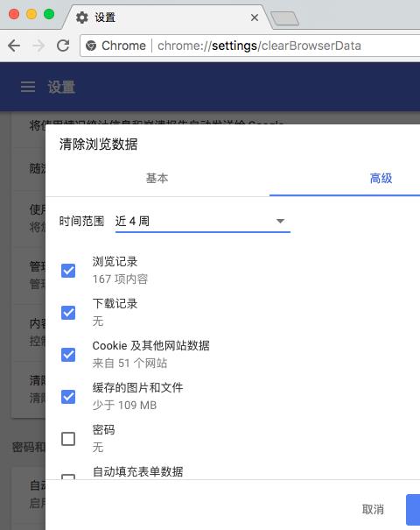This screenshot has height=530, width=420.
Task: Click the 下载记录 label
Action: [x=115, y=303]
